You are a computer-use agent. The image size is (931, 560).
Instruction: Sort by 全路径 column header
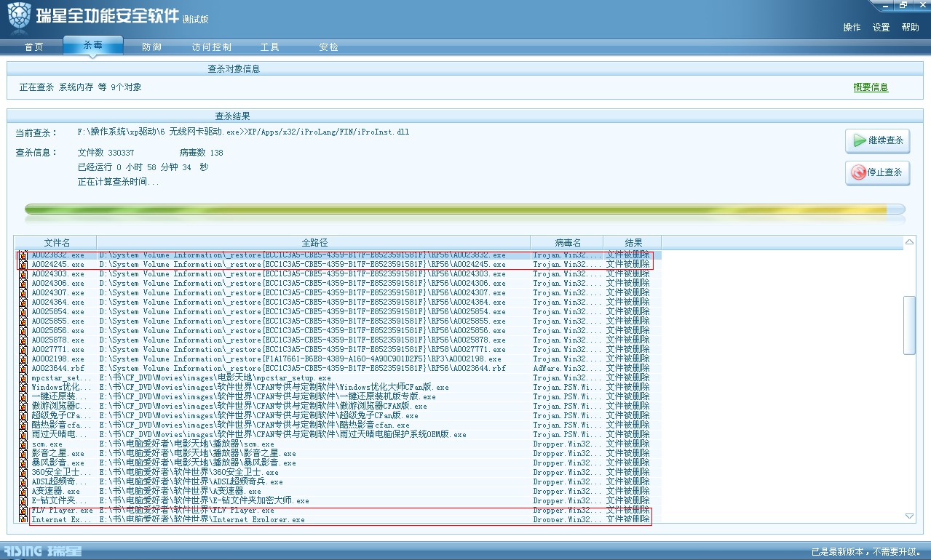click(314, 242)
